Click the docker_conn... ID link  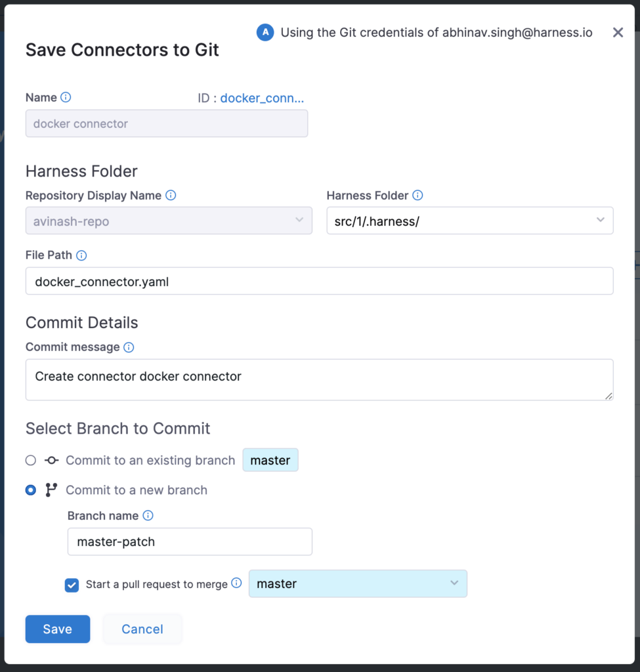pyautogui.click(x=262, y=98)
